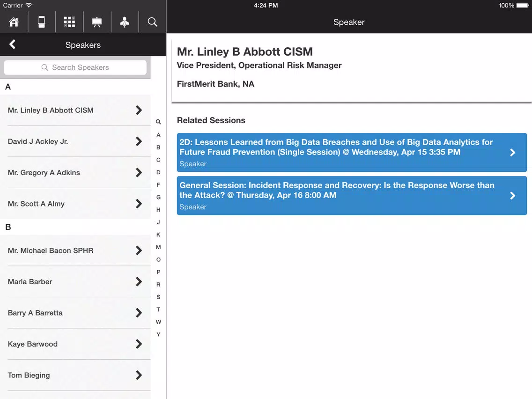Viewport: 532px width, 399px height.
Task: Open General Session Incident Response card
Action: [x=352, y=195]
